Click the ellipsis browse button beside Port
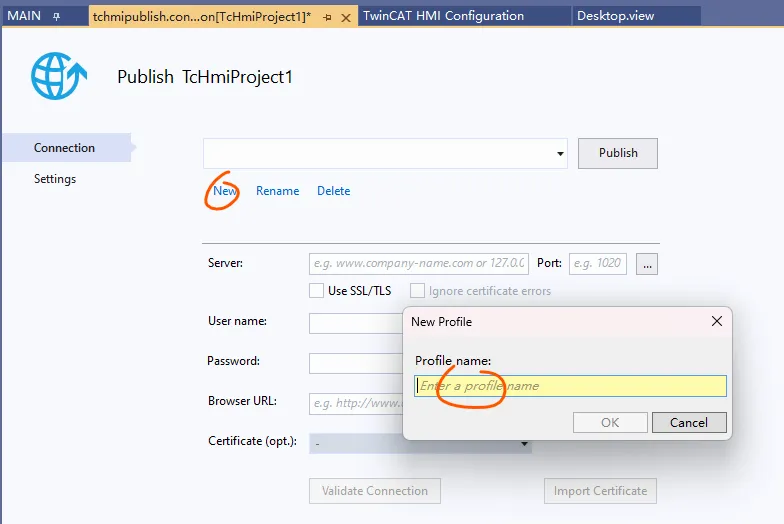Screen dimensions: 784x524 (x=647, y=264)
